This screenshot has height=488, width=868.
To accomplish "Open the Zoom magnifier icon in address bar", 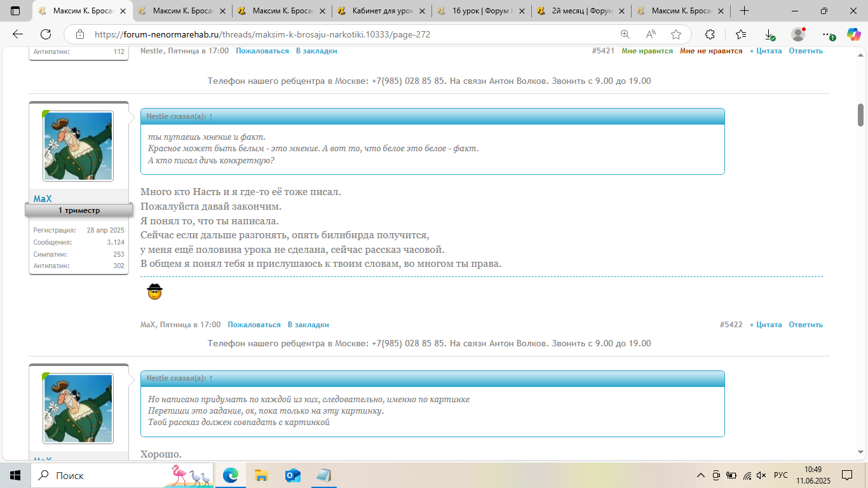I will click(x=625, y=34).
